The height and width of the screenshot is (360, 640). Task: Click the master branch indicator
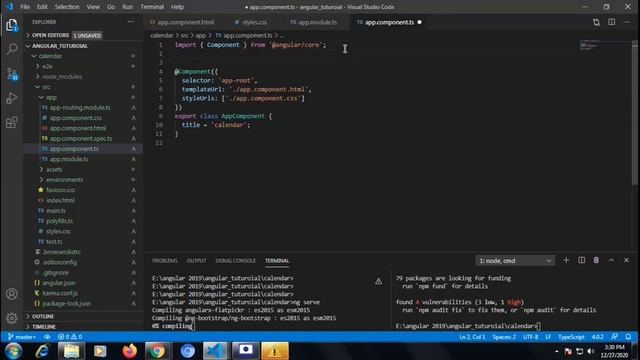22,337
